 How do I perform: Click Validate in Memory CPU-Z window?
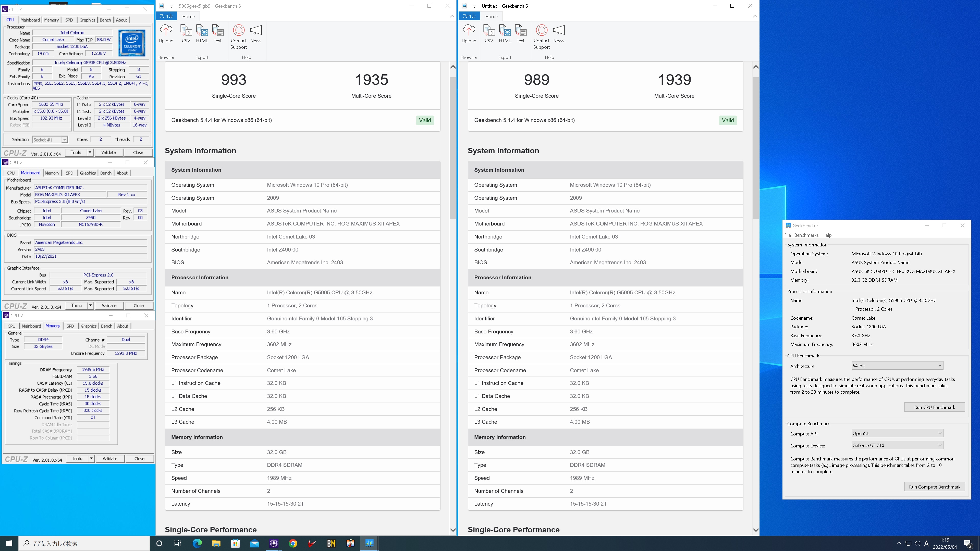[x=109, y=459]
